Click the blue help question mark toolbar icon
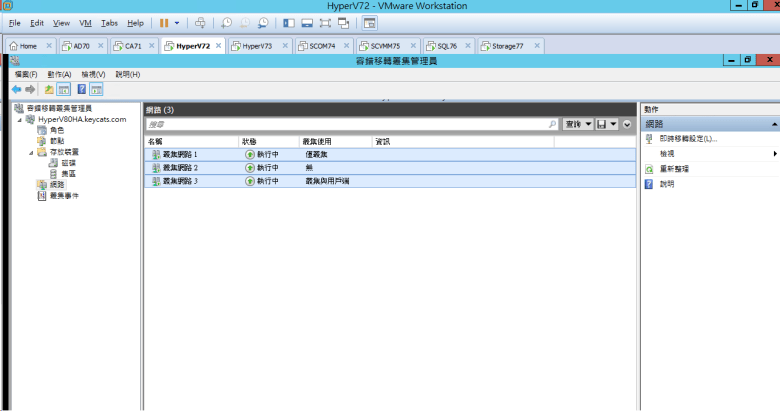 click(81, 89)
